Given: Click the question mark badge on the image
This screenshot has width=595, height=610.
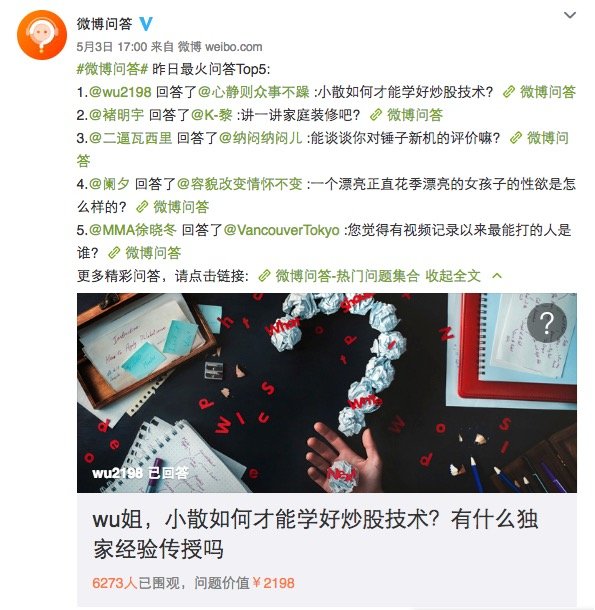Looking at the screenshot, I should (x=547, y=323).
